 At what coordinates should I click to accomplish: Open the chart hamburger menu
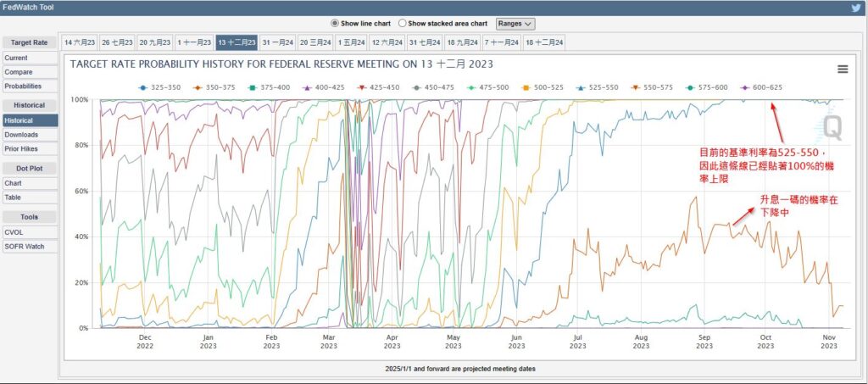[x=843, y=70]
